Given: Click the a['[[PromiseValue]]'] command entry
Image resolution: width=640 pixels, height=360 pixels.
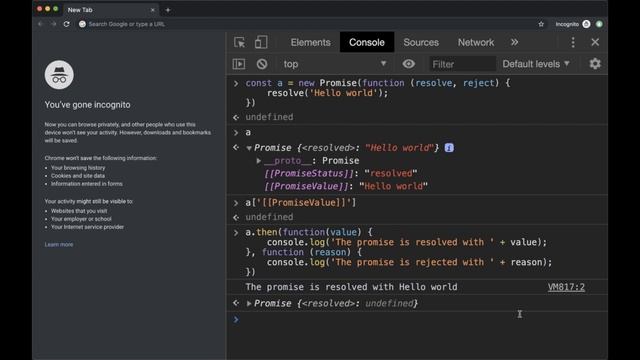Looking at the screenshot, I should pyautogui.click(x=300, y=202).
